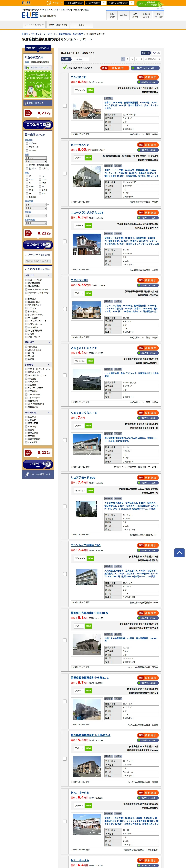Open the 賃料 上限なし dropdown
This screenshot has height=868, width=186.
coord(36,161)
